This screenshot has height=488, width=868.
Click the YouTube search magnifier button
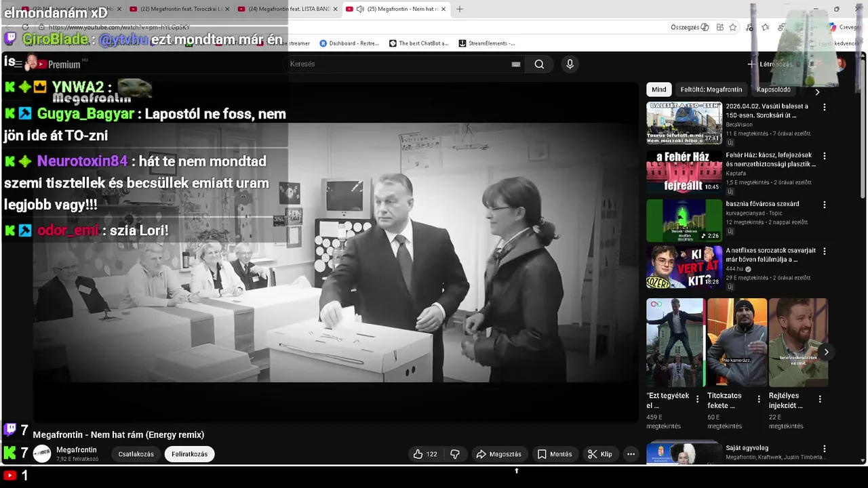[539, 64]
